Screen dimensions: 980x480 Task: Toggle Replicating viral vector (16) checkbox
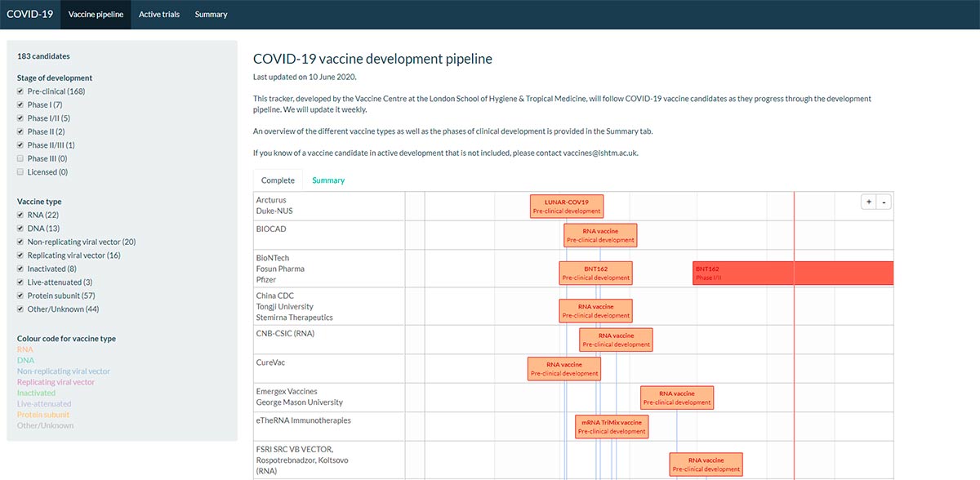pyautogui.click(x=20, y=256)
